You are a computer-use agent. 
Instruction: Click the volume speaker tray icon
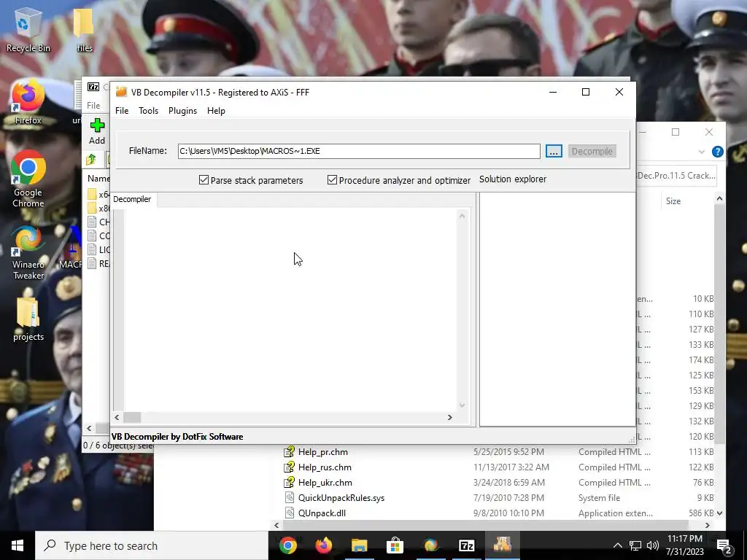tap(653, 545)
